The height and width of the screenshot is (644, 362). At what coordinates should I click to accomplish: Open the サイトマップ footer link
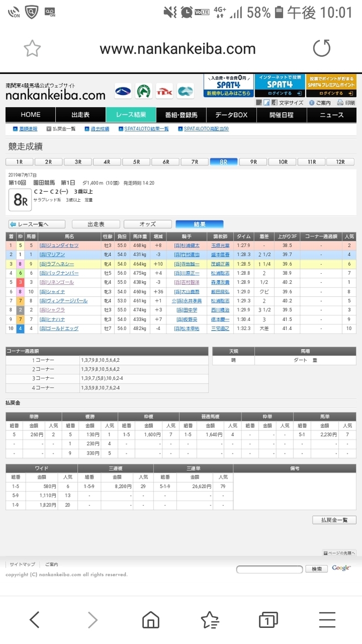click(x=23, y=565)
